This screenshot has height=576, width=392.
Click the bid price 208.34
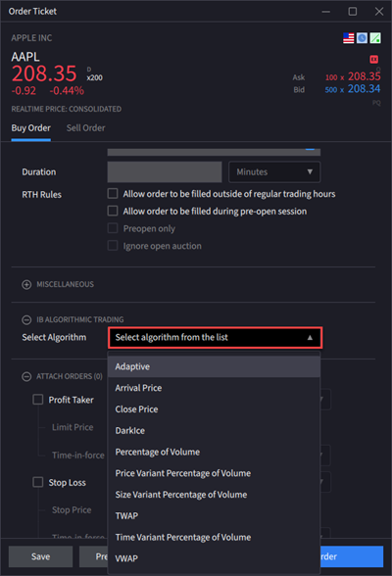click(x=365, y=89)
